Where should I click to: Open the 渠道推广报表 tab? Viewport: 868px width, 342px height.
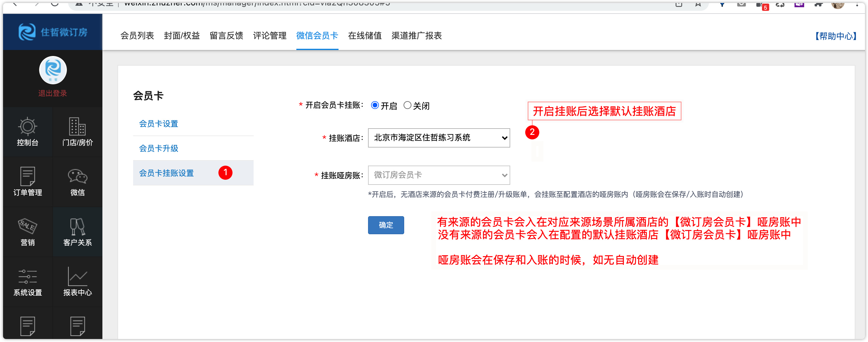[416, 36]
